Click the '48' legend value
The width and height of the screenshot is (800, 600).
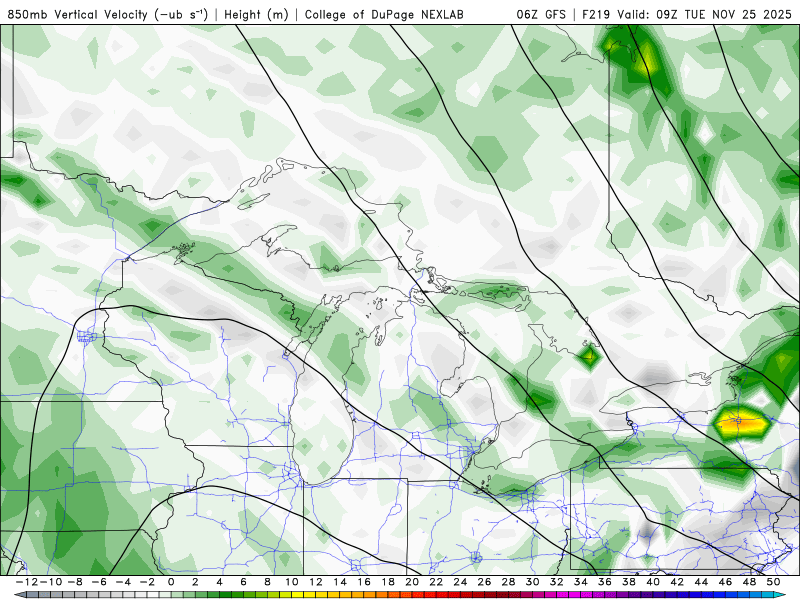click(x=749, y=582)
